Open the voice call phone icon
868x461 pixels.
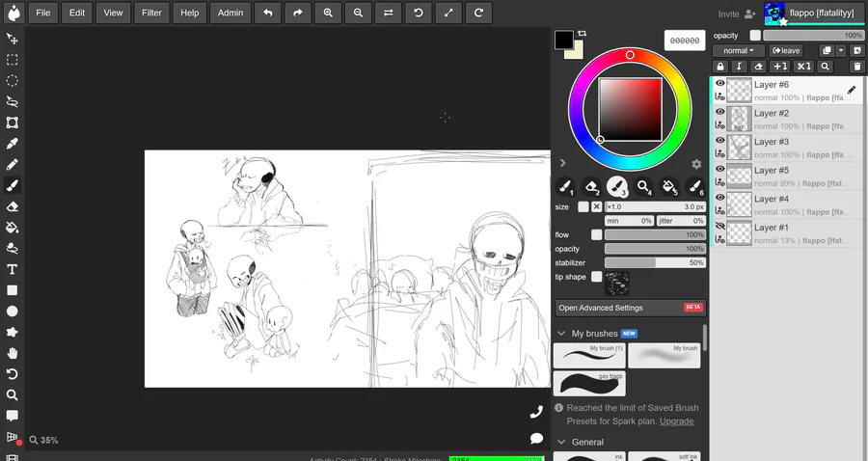coord(536,413)
